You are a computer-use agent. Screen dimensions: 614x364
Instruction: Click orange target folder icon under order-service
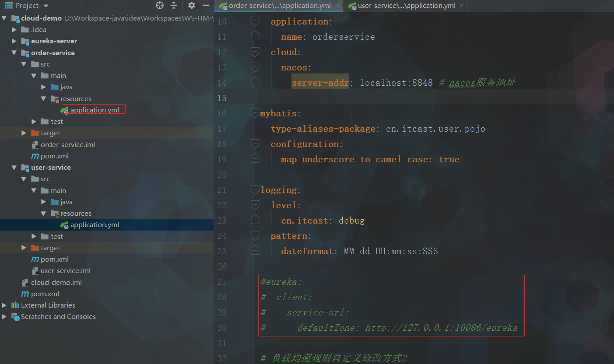pyautogui.click(x=35, y=133)
